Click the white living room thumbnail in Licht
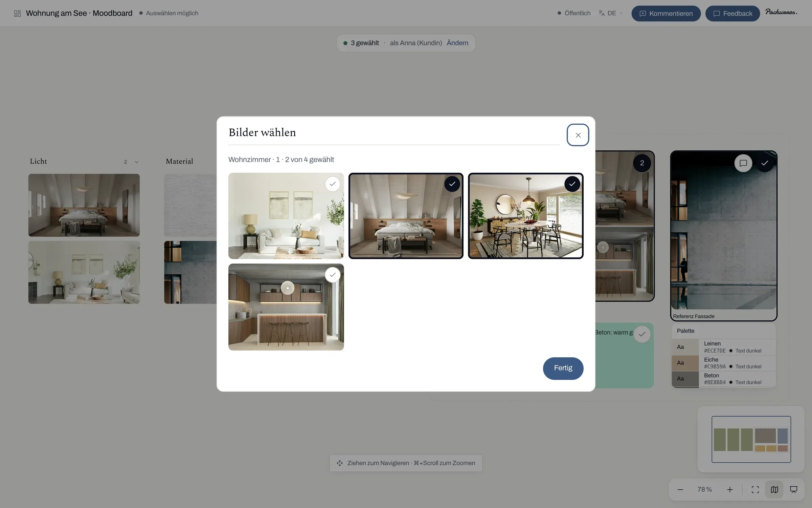Screen dimensions: 812x508 click(84, 272)
